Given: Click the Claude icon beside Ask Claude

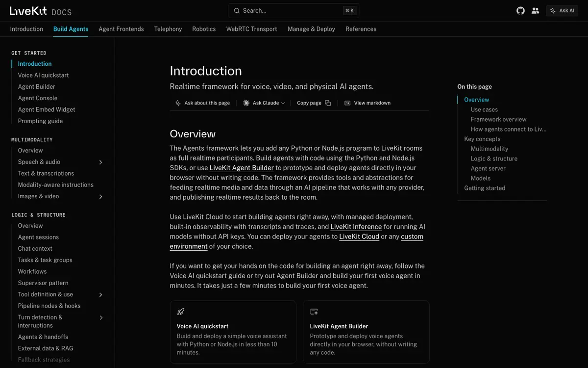Looking at the screenshot, I should tap(246, 103).
